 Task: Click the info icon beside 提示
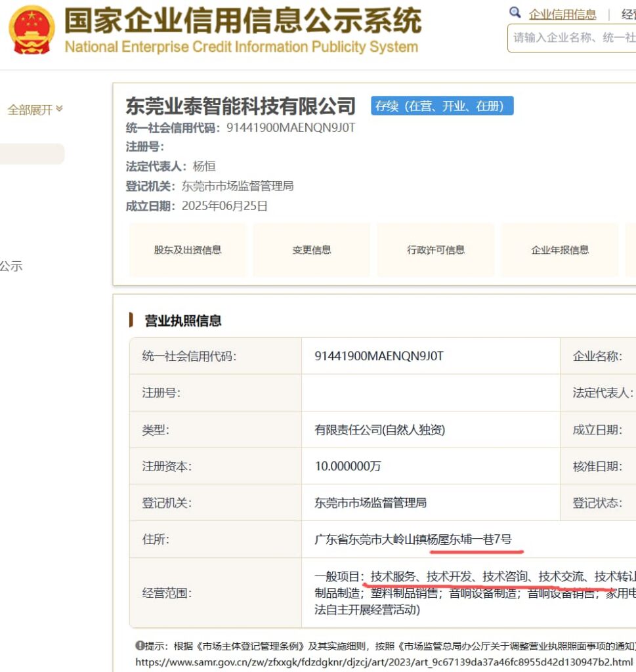point(139,645)
